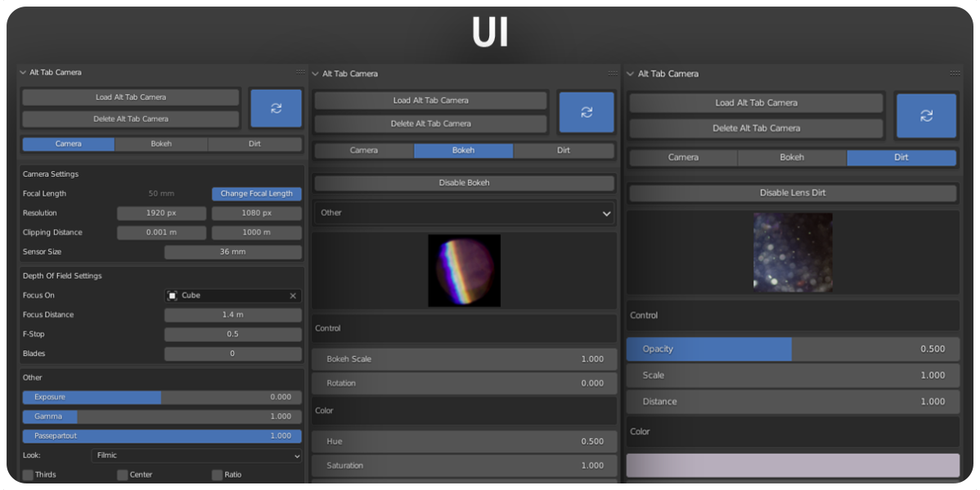Click drag-handle dots of Dirt panel header

955,74
